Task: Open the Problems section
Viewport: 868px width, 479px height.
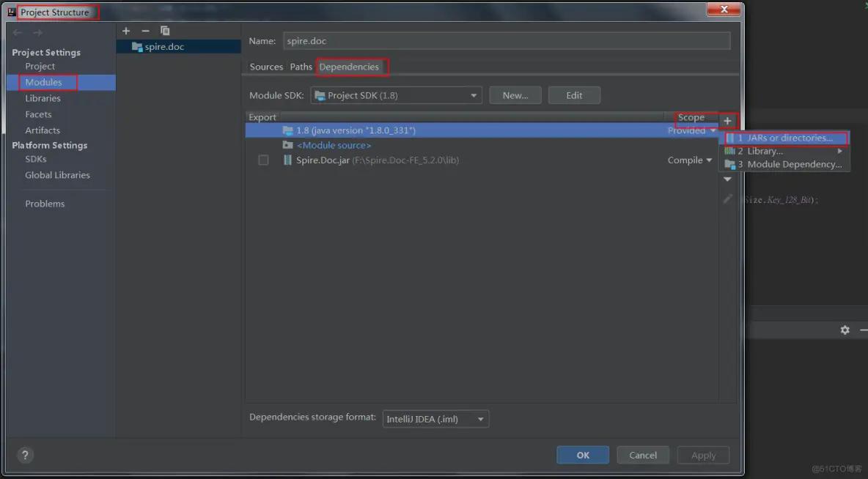Action: point(45,204)
